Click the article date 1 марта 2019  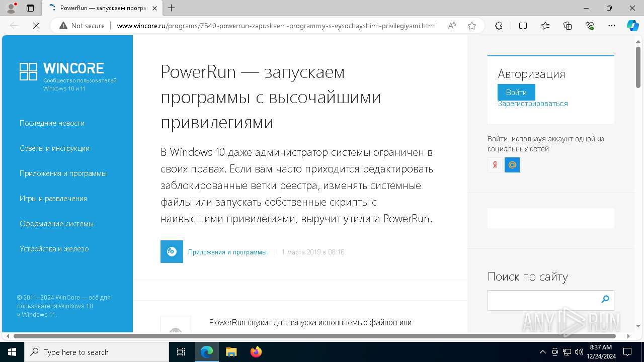coord(313,252)
